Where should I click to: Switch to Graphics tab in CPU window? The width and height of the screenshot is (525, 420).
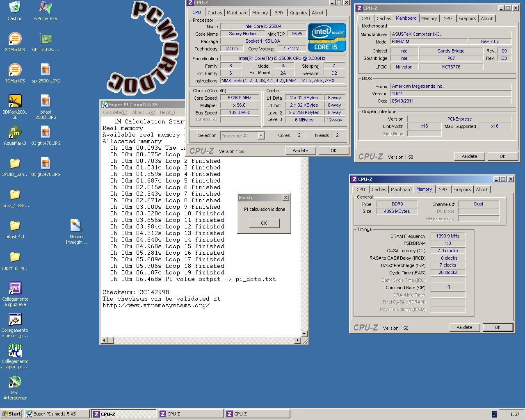(298, 13)
